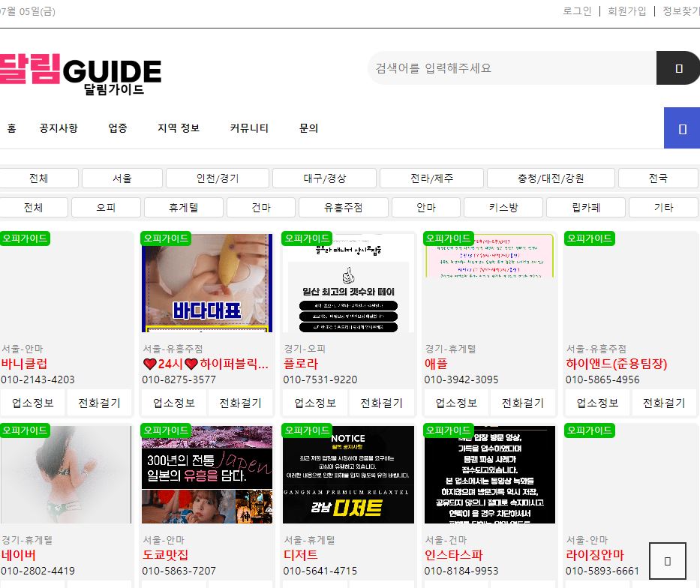
Task: Focus the 검색어를 입력해주세요 search field
Action: point(512,67)
